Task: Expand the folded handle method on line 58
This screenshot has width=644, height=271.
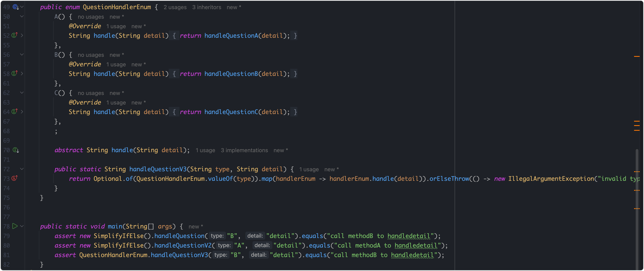Action: click(22, 74)
